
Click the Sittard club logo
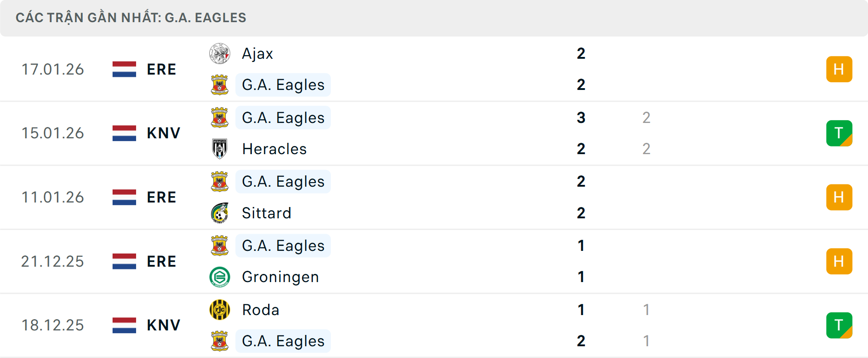coord(220,213)
